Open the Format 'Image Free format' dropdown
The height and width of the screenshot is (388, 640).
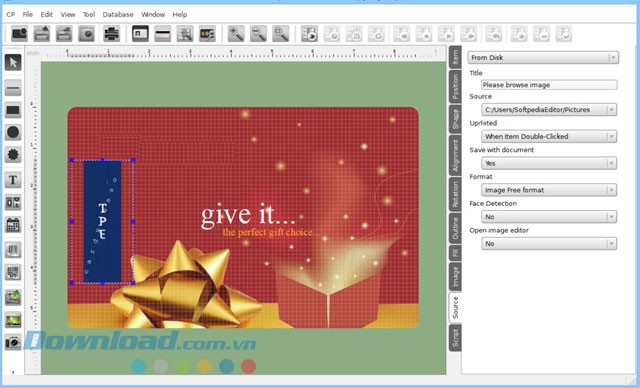coord(549,190)
